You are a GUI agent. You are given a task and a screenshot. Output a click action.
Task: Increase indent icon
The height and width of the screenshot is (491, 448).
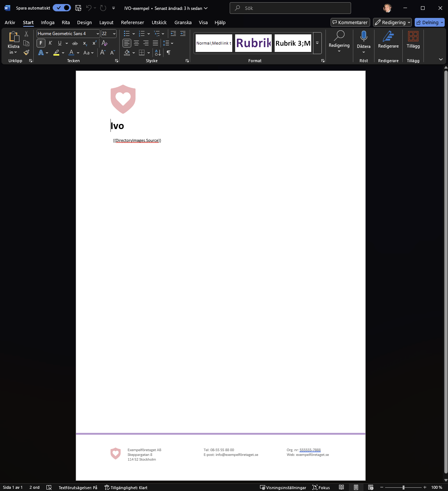pos(183,34)
